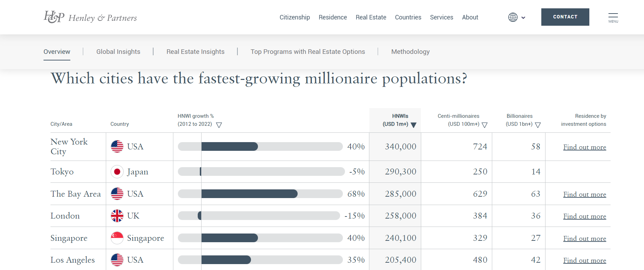Screen dimensions: 644x270
Task: Click The Bay Area growth bar
Action: [249, 194]
